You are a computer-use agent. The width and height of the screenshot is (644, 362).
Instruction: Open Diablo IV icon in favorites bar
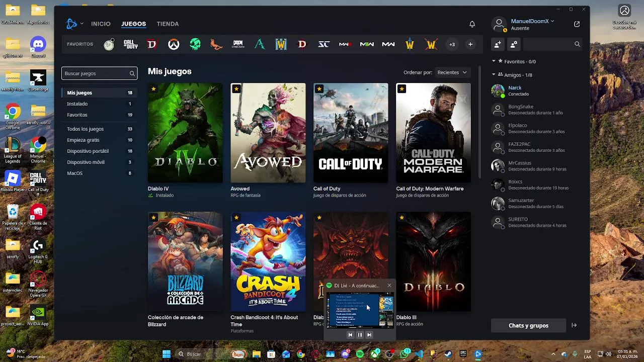click(x=152, y=44)
